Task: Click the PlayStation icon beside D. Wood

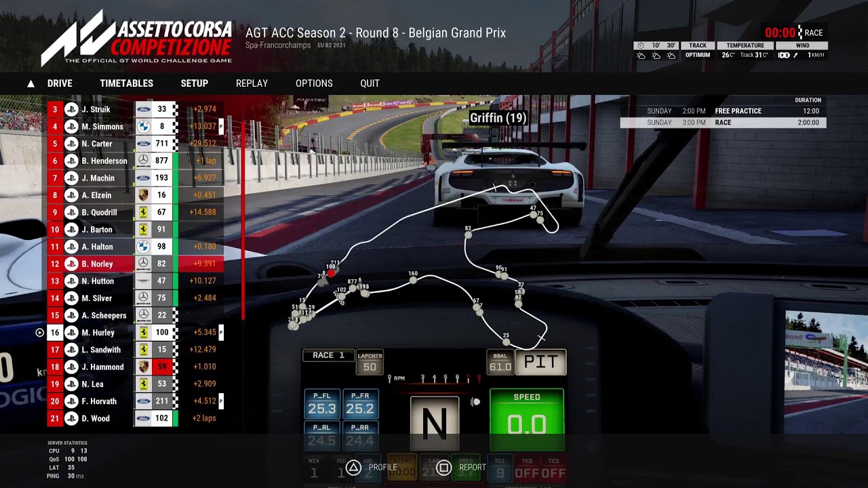Action: click(x=71, y=418)
